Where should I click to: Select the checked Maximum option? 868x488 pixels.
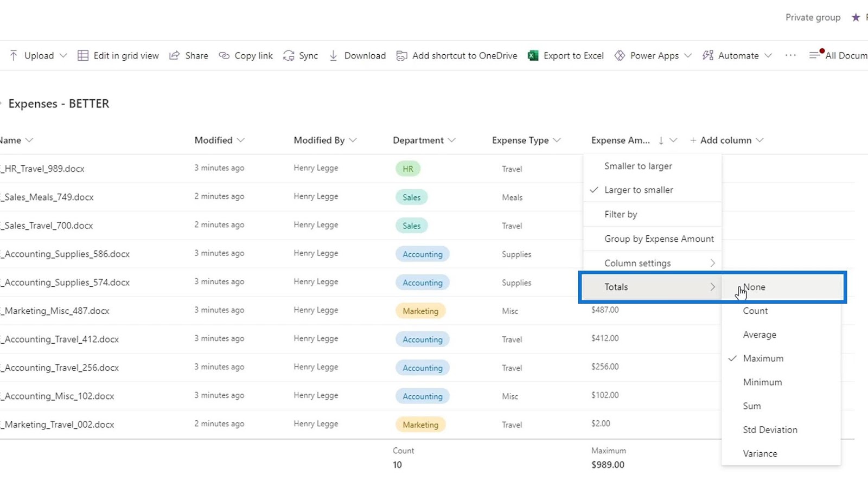(x=781, y=358)
